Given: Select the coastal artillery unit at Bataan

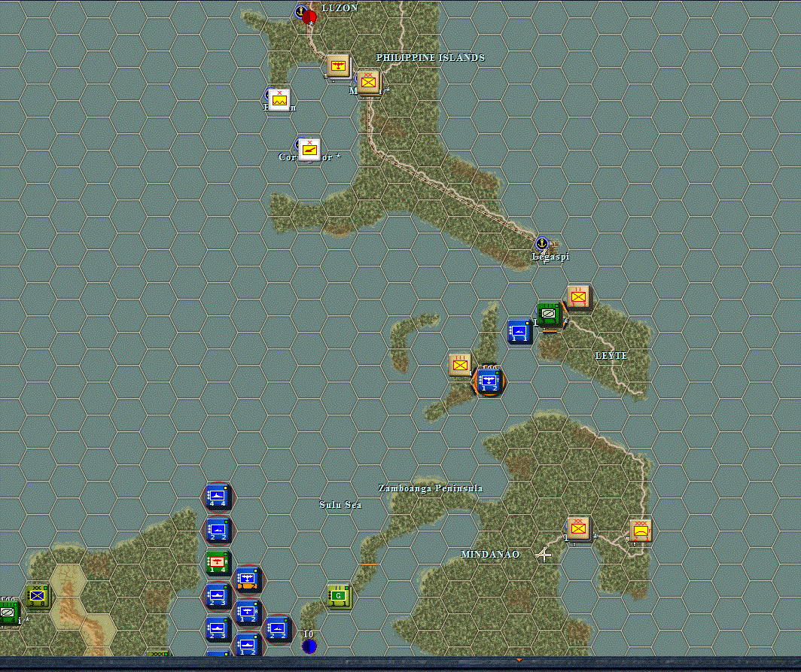Looking at the screenshot, I should [x=279, y=99].
